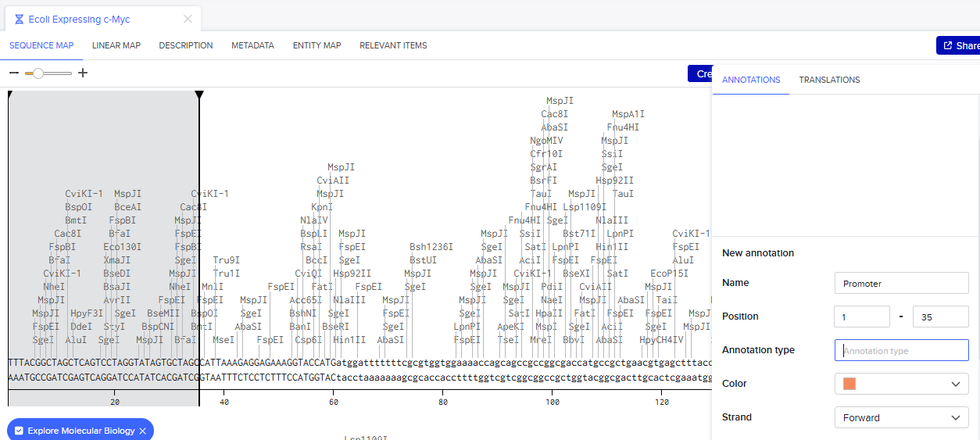Click the XmaJI enzyme label
Screen dimensions: 980x440
(x=117, y=260)
